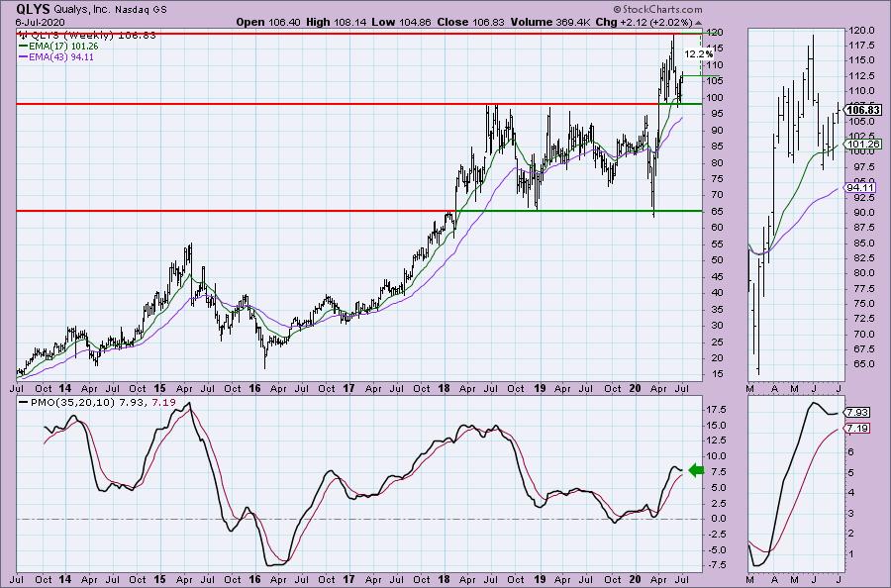Click the Volume 369.4K reading
891x588 pixels.
[550, 22]
